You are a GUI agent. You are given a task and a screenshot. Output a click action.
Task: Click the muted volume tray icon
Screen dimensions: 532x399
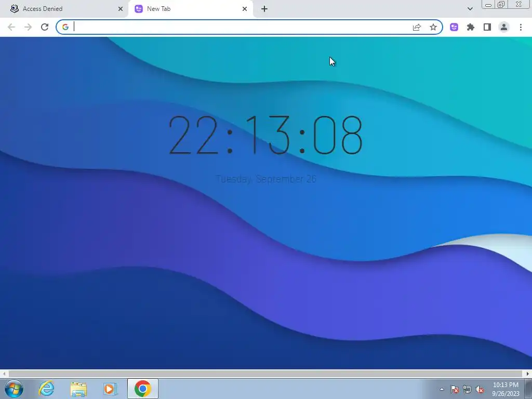tap(480, 389)
